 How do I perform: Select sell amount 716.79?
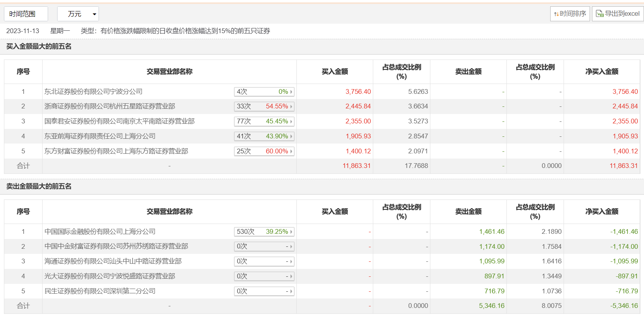click(x=494, y=291)
